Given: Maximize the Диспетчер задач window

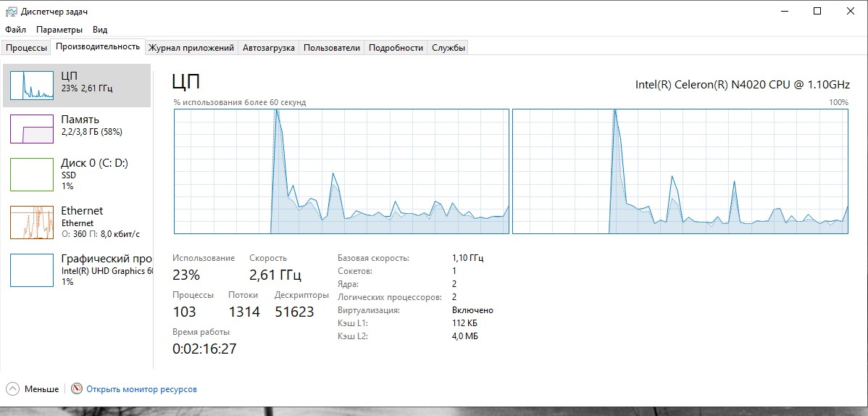Looking at the screenshot, I should click(817, 12).
